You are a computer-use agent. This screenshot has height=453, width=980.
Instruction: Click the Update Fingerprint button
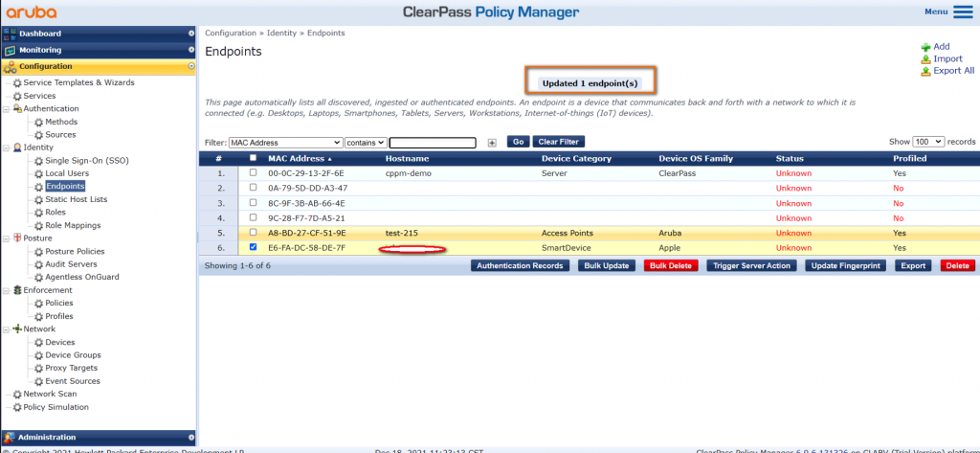[x=845, y=266]
